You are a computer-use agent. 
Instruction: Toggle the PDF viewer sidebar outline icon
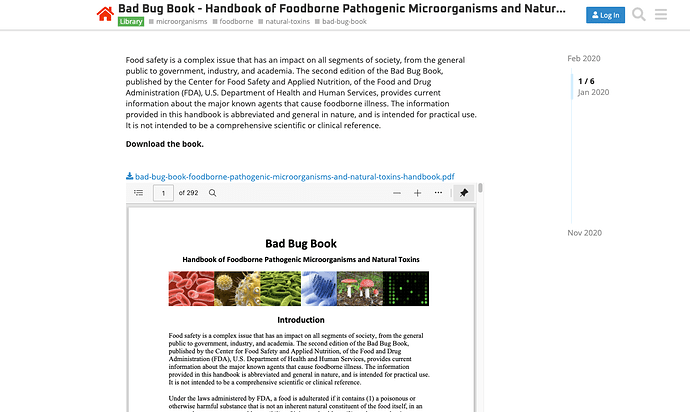(139, 193)
